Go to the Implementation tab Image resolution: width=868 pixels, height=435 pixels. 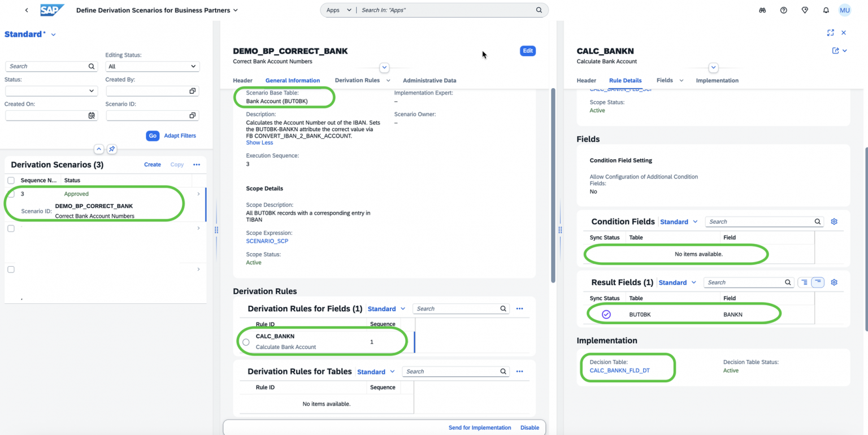pyautogui.click(x=717, y=80)
